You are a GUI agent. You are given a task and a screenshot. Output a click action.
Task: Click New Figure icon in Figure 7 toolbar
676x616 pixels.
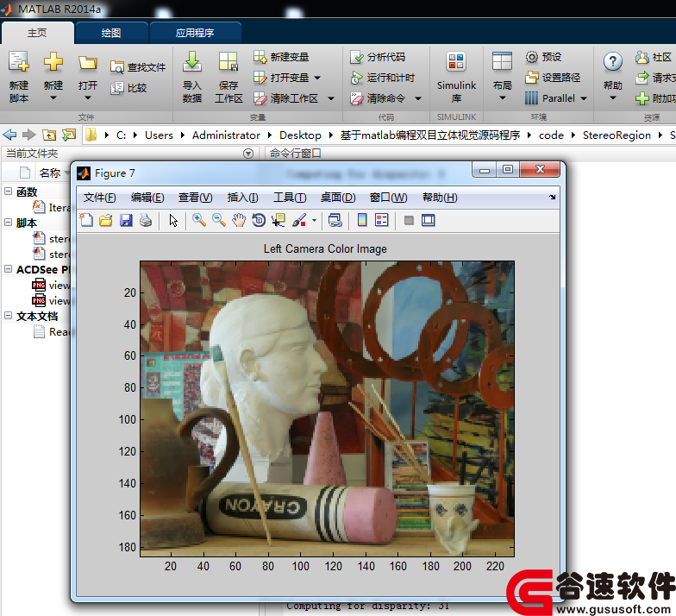86,221
